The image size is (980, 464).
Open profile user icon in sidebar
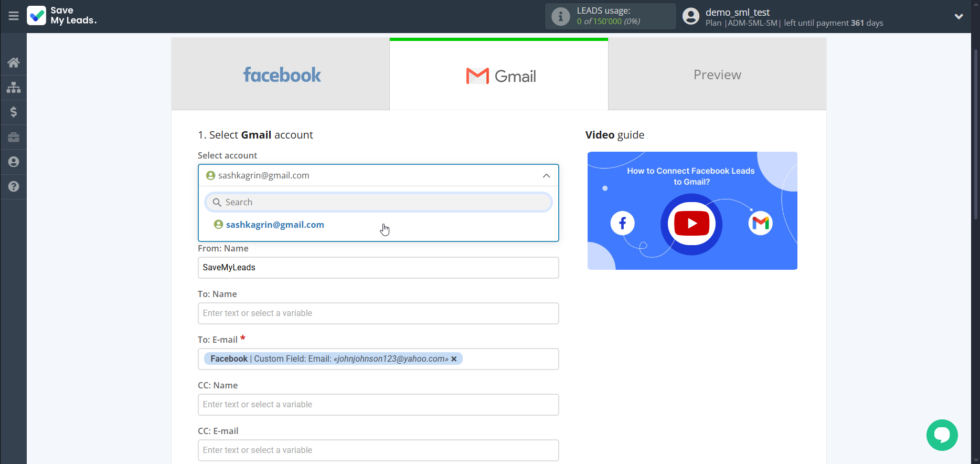pyautogui.click(x=14, y=162)
